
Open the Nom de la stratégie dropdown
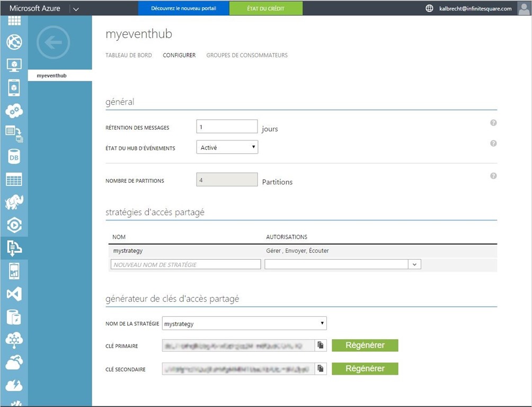point(244,323)
